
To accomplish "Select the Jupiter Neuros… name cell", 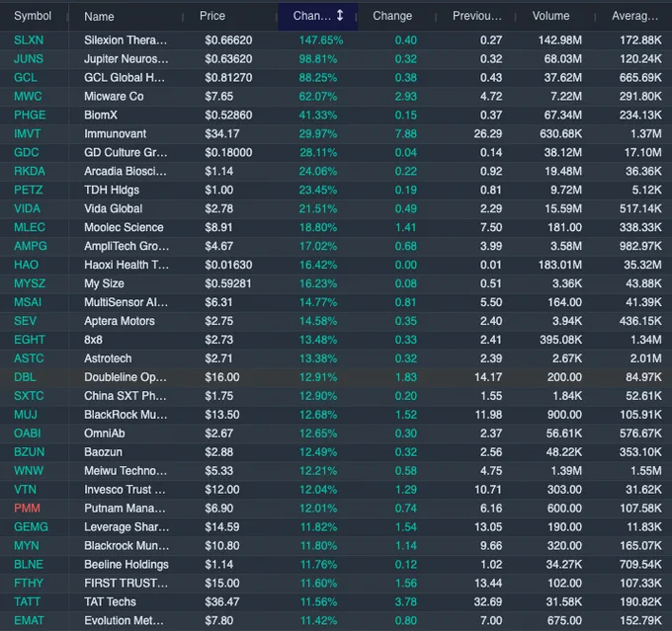I will 126,58.
